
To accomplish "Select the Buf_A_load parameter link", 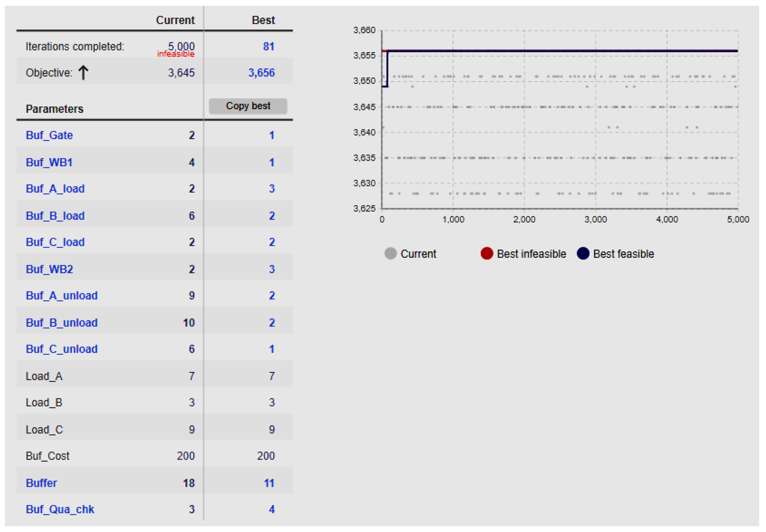I will click(55, 189).
